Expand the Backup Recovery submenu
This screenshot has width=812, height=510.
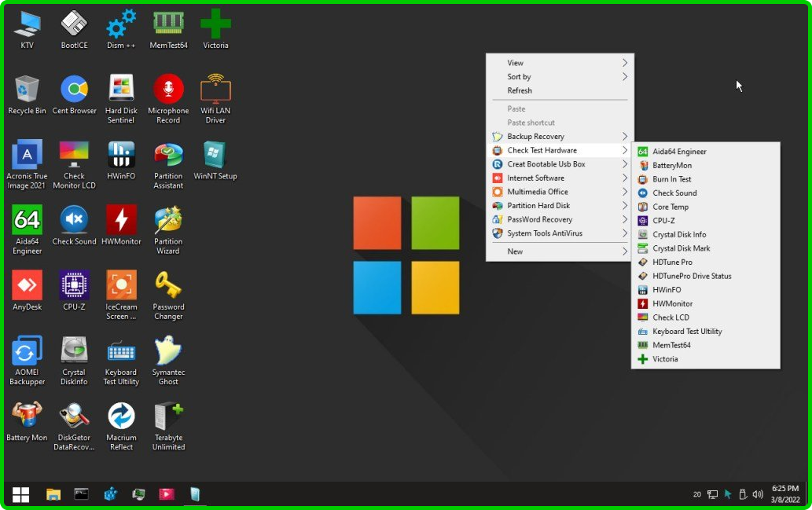point(560,136)
